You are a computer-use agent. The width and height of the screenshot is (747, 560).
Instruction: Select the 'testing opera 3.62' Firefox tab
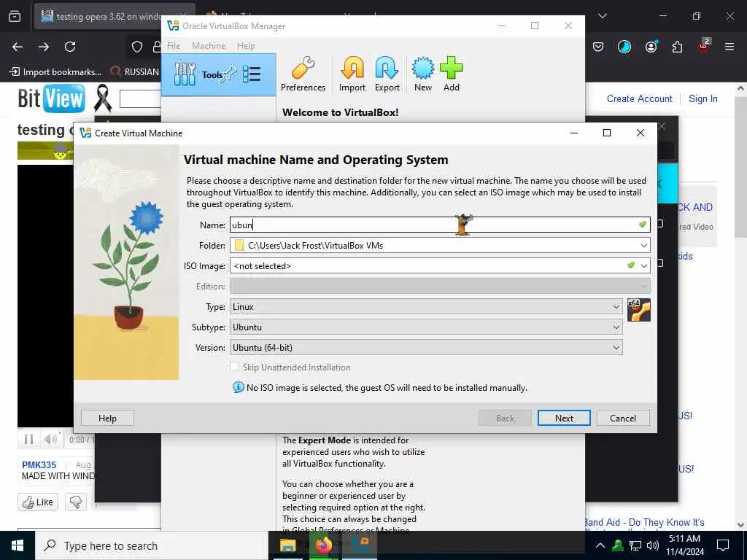pyautogui.click(x=101, y=17)
